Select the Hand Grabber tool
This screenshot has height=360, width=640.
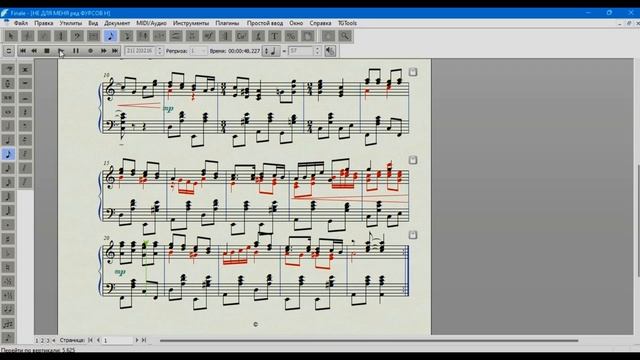click(x=328, y=36)
